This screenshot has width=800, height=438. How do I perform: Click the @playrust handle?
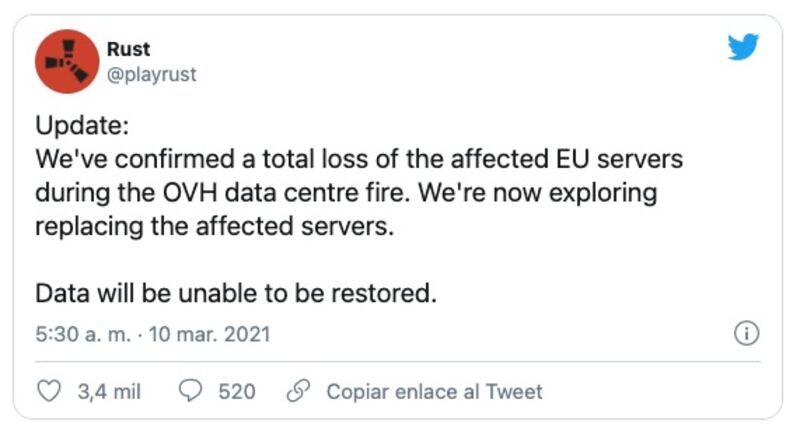tap(151, 75)
